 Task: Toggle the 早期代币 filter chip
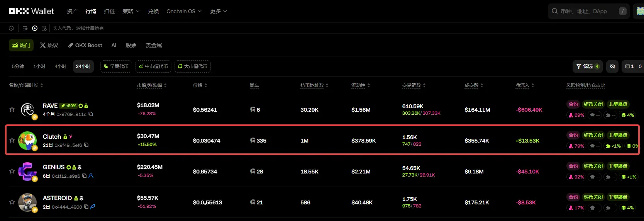point(116,66)
